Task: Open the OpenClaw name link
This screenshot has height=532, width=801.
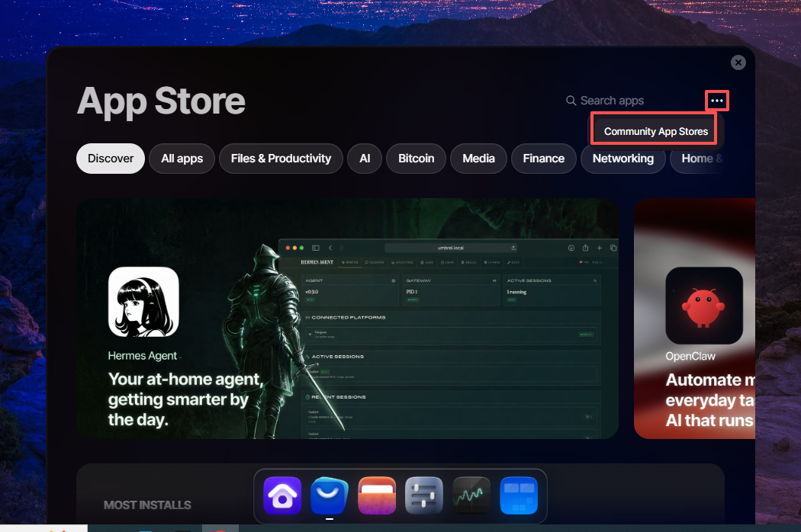Action: pos(690,357)
